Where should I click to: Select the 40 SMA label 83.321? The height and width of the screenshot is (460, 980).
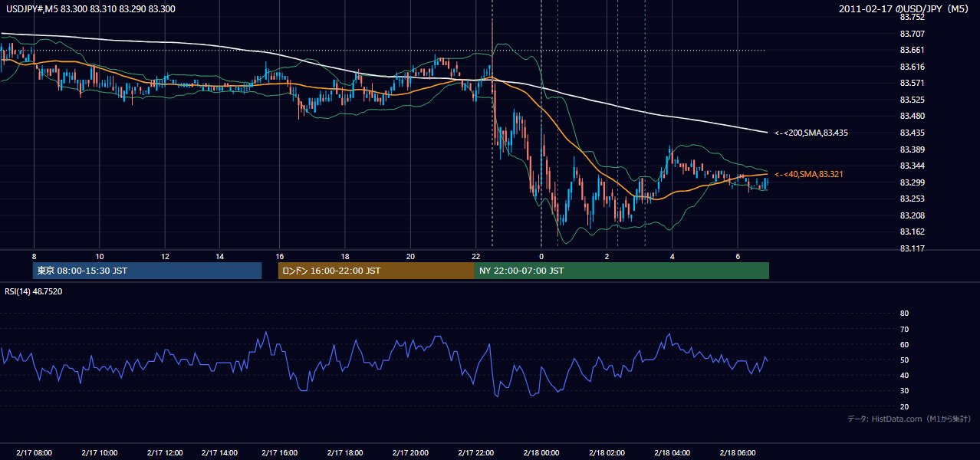pyautogui.click(x=809, y=174)
